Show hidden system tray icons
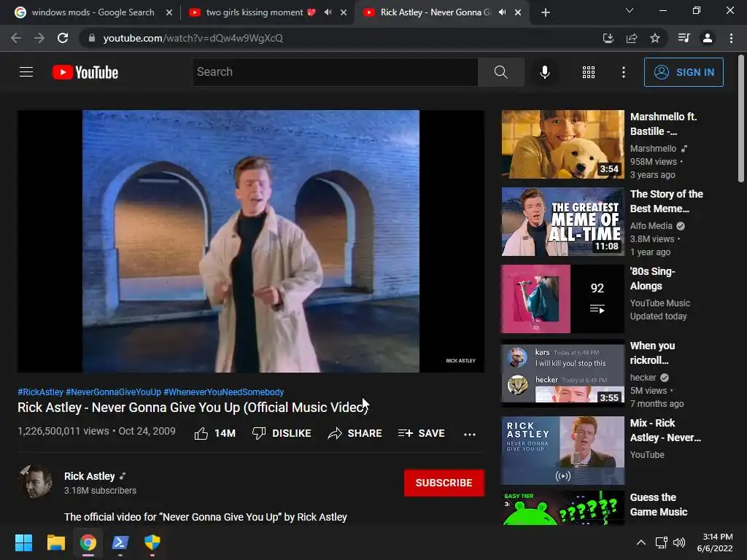 (x=641, y=542)
